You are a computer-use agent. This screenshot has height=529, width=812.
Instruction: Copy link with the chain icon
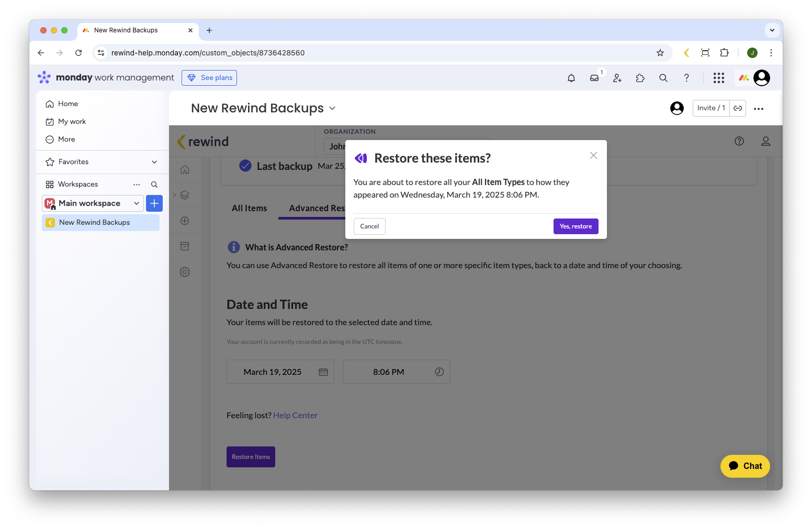point(738,108)
